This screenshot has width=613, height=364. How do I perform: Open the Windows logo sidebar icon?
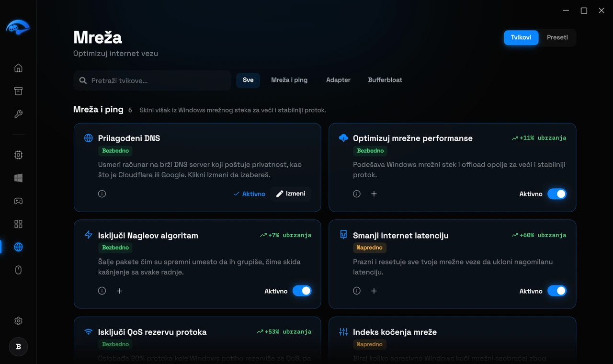coord(18,178)
